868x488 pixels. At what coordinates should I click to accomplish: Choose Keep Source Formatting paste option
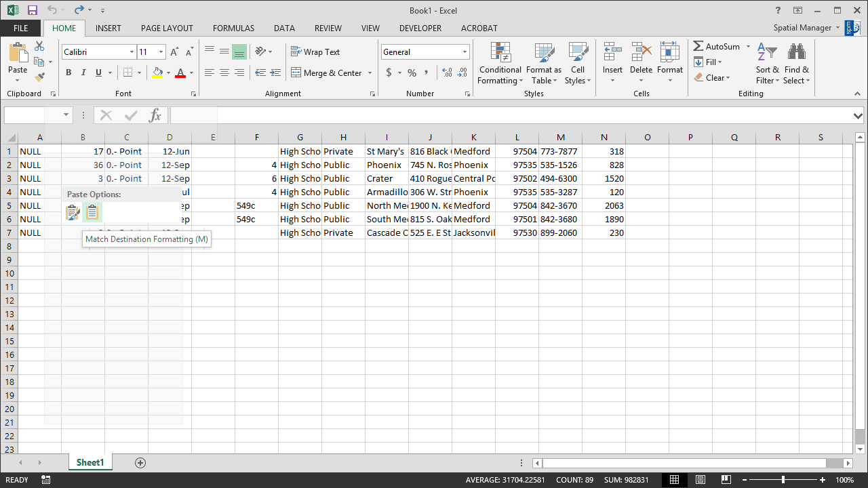[x=73, y=213]
